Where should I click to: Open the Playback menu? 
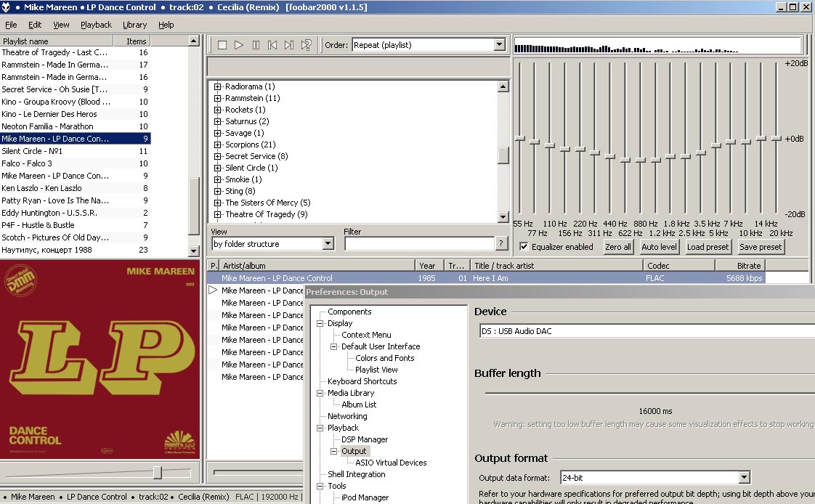click(96, 25)
